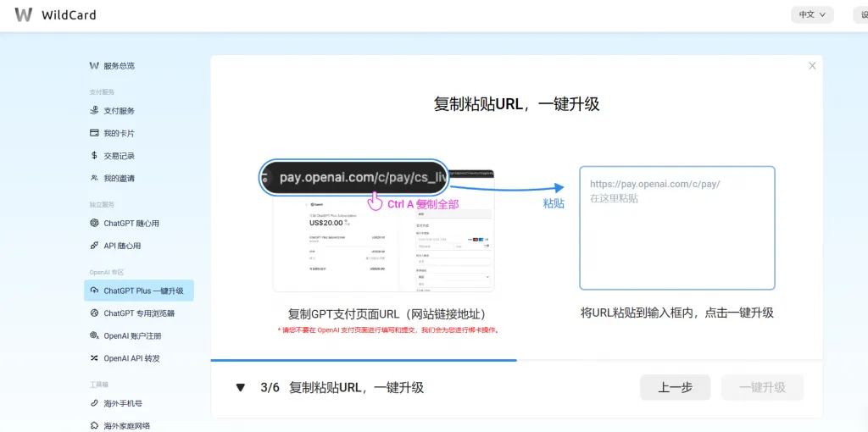Click the 海外手机号 link icon
This screenshot has height=432, width=868.
(94, 403)
